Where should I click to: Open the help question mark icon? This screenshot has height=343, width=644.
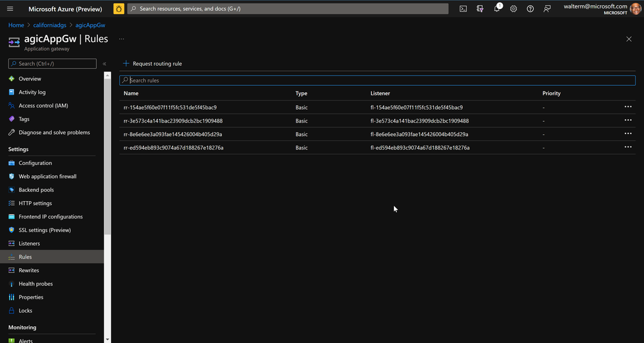(531, 8)
